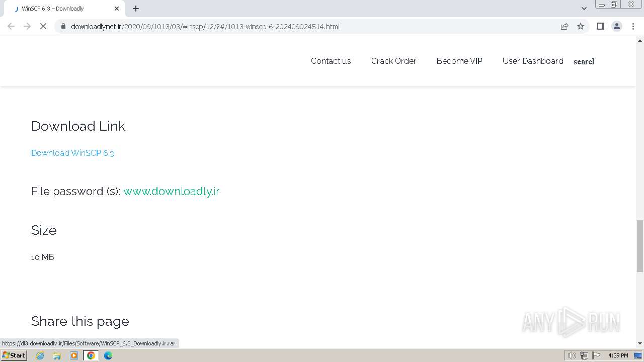Expand the tab search dropdown
The height and width of the screenshot is (362, 644).
584,9
